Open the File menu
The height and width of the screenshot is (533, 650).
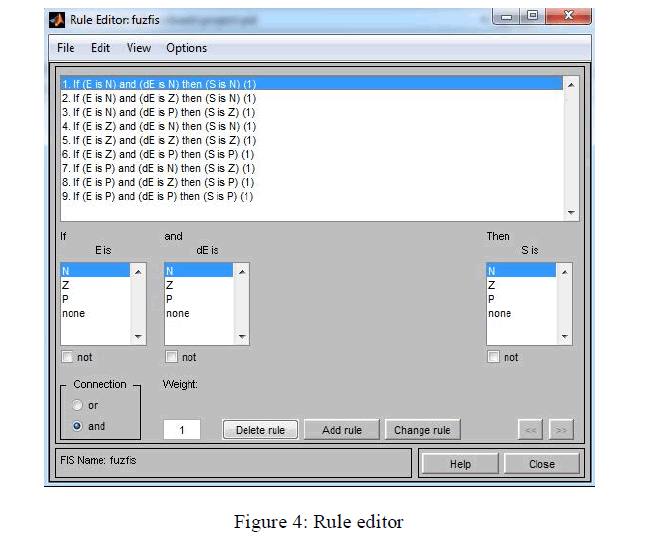pos(66,48)
